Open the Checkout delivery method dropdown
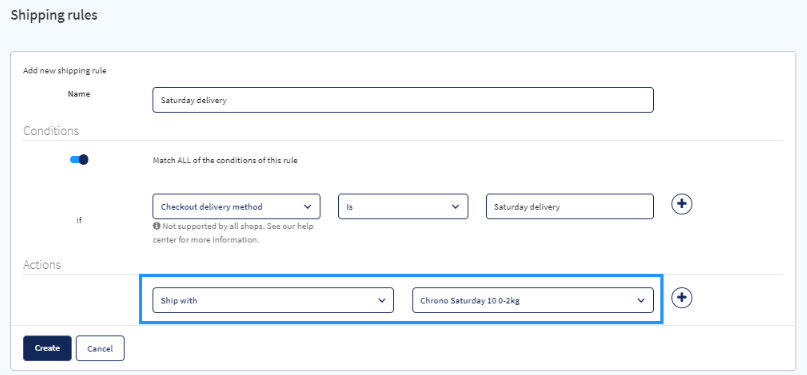Image resolution: width=807 pixels, height=375 pixels. (237, 206)
